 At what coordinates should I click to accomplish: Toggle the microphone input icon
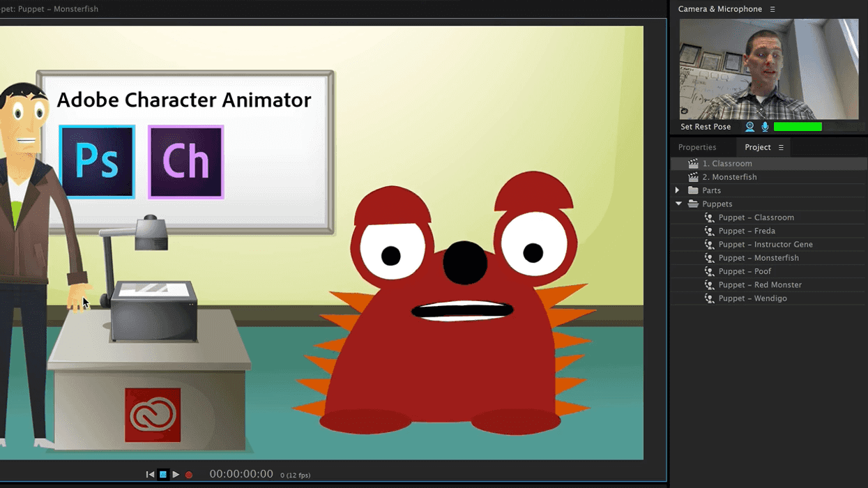coord(765,127)
